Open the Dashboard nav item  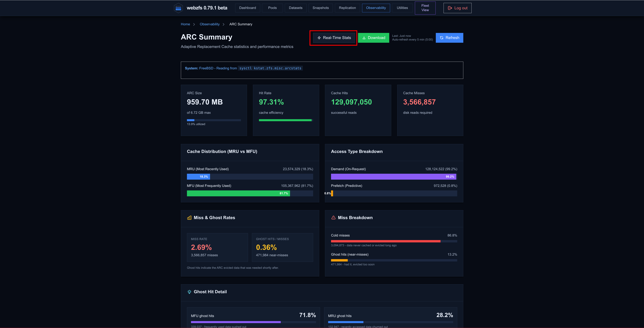pyautogui.click(x=248, y=8)
